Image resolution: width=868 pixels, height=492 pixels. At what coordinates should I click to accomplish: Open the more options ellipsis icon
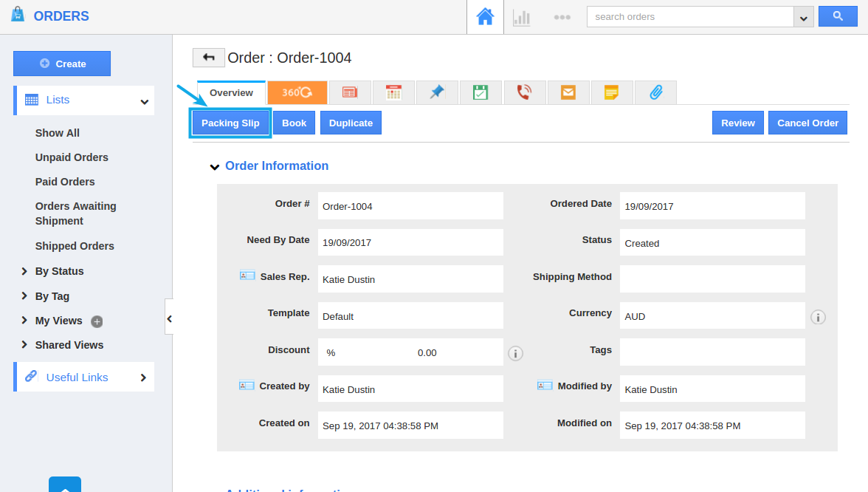[562, 17]
